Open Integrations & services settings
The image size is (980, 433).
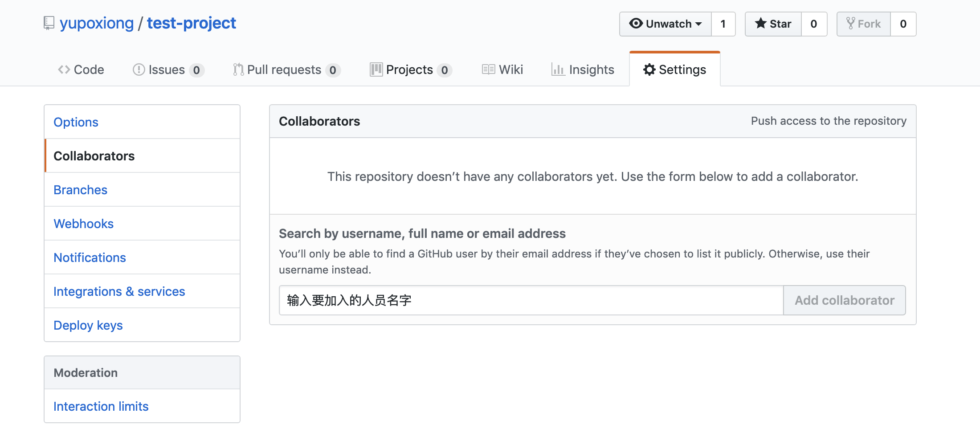[142, 291]
